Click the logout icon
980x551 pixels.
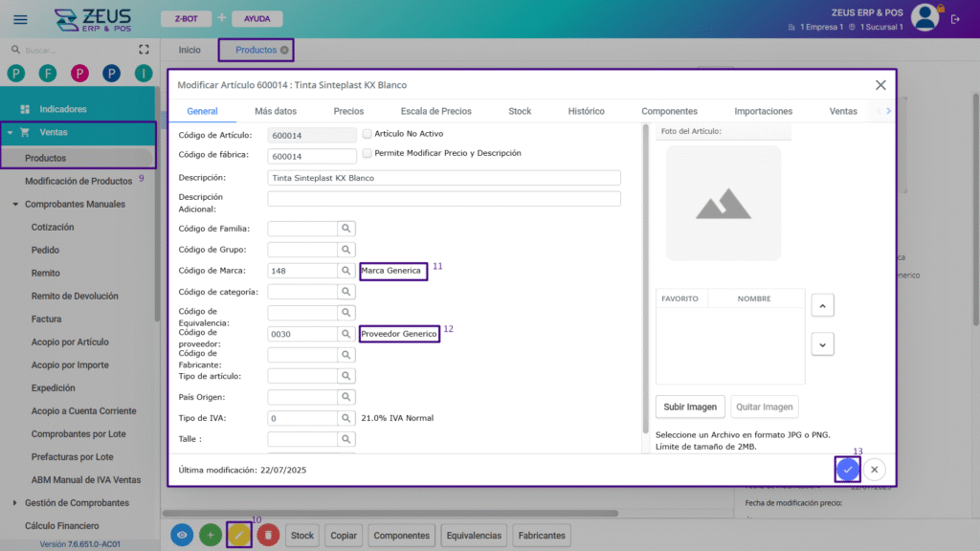[955, 19]
